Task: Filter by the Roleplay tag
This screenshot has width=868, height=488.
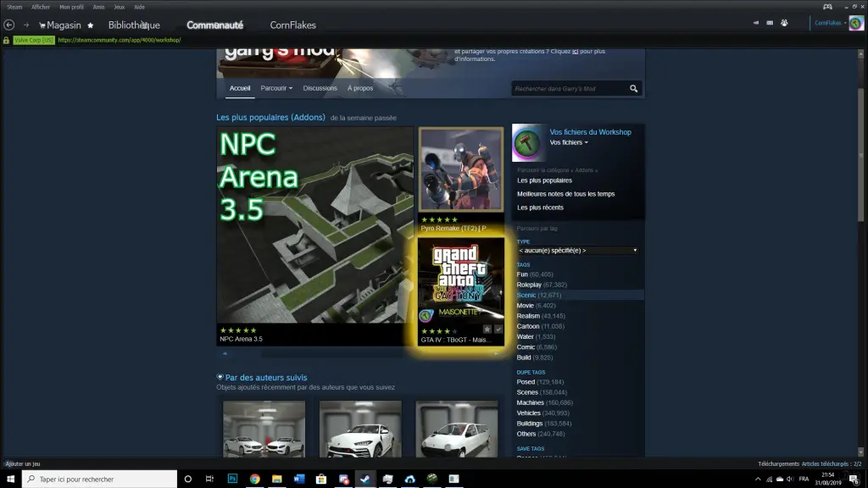Action: (x=529, y=285)
